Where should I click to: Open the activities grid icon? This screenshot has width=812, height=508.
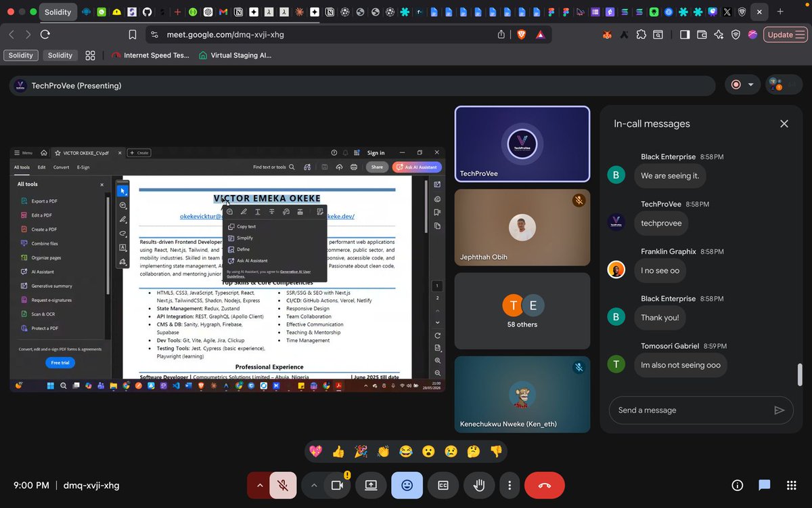pos(792,485)
